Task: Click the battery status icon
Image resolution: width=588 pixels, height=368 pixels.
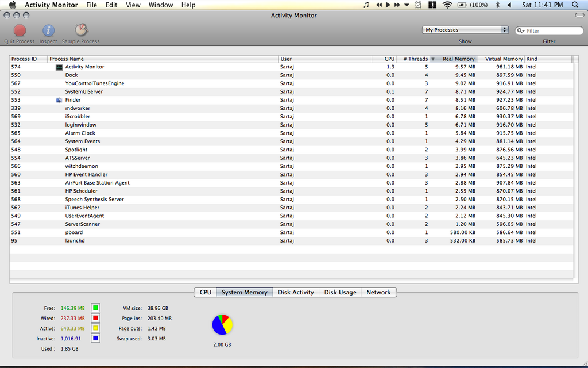Action: (462, 5)
